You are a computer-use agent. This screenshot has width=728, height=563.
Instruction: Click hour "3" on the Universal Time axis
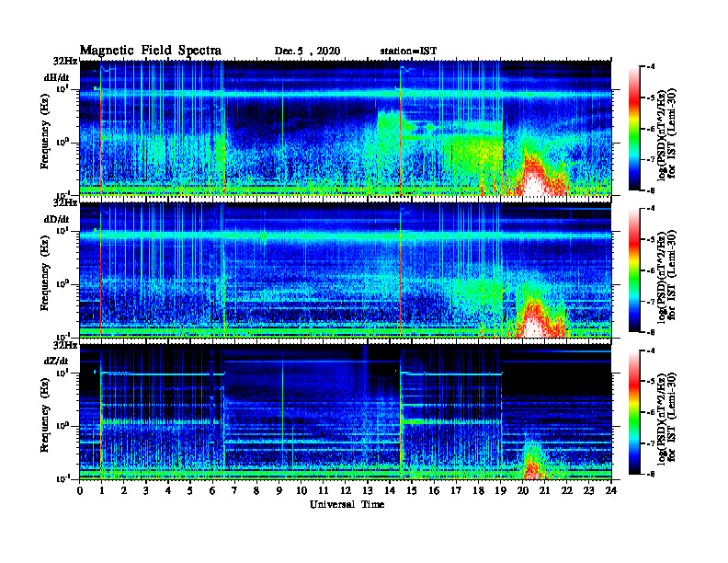coord(146,491)
